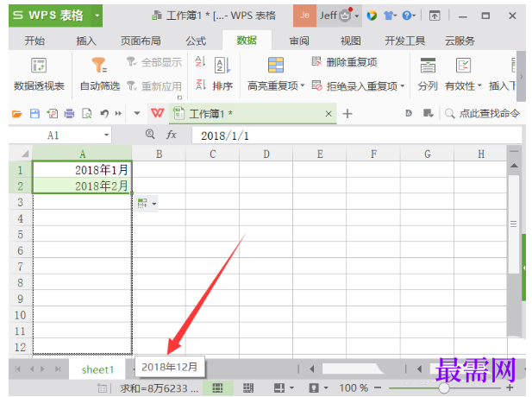The image size is (532, 397).
Task: Sort ascending A to Z icon
Action: pos(200,62)
